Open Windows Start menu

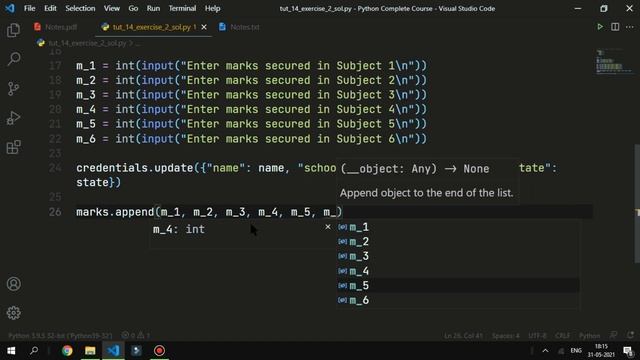[x=11, y=351]
